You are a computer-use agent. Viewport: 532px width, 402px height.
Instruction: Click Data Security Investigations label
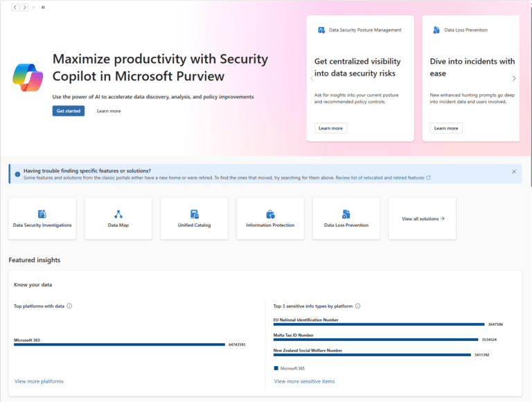(x=42, y=225)
